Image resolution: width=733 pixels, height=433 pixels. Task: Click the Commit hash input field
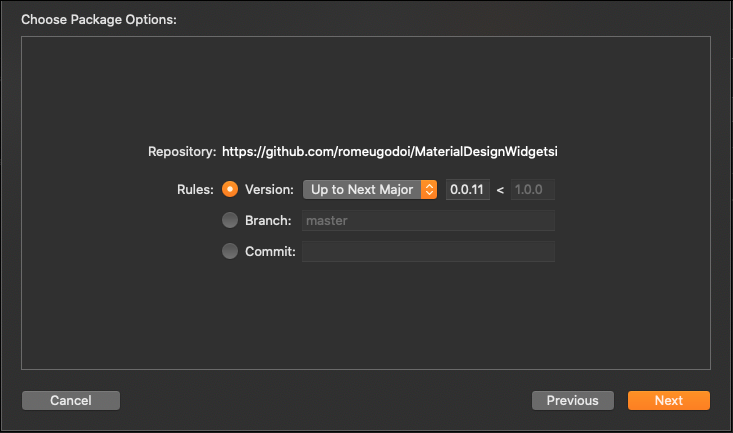[x=428, y=251]
